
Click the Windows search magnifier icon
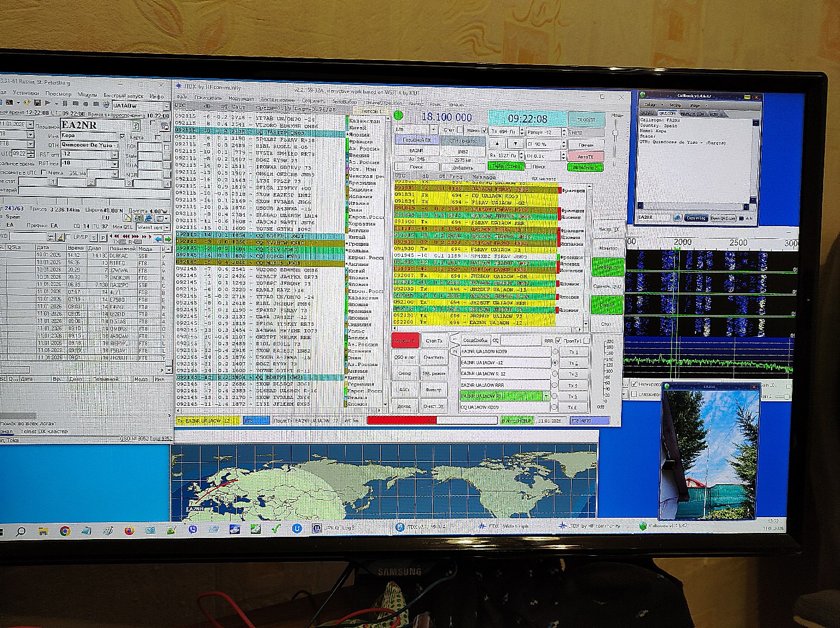click(x=21, y=531)
